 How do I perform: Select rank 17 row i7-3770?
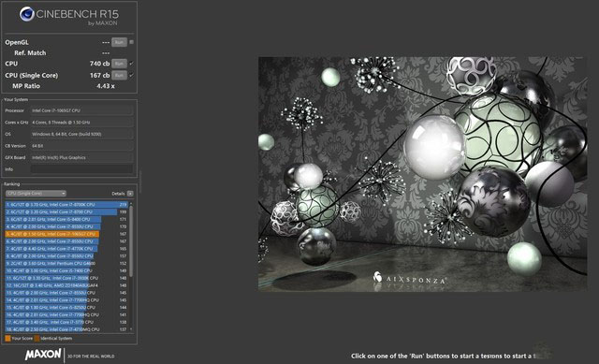pyautogui.click(x=66, y=322)
